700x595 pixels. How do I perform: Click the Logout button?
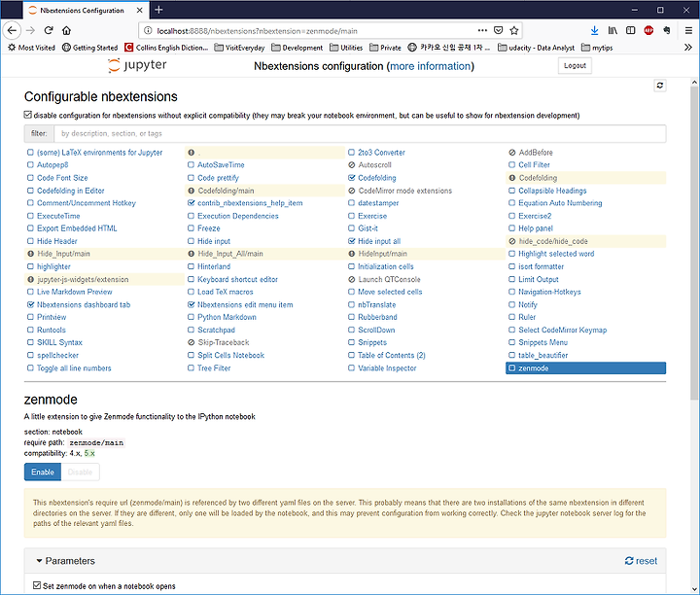575,65
